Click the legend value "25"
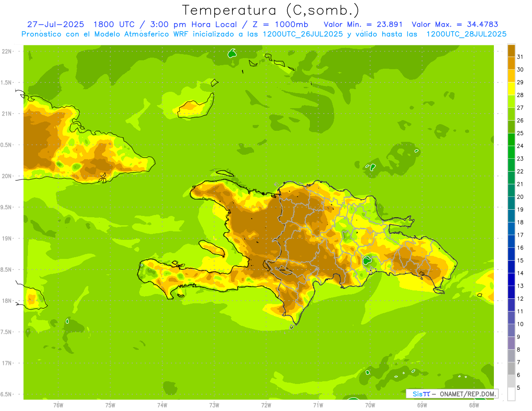 click(x=520, y=133)
